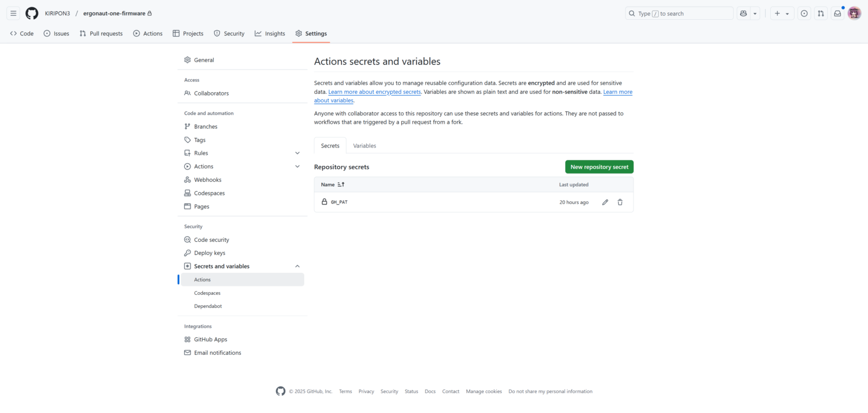Screen dimensions: 868x413
Task: Expand the Actions sidebar section chevron
Action: coord(297,167)
